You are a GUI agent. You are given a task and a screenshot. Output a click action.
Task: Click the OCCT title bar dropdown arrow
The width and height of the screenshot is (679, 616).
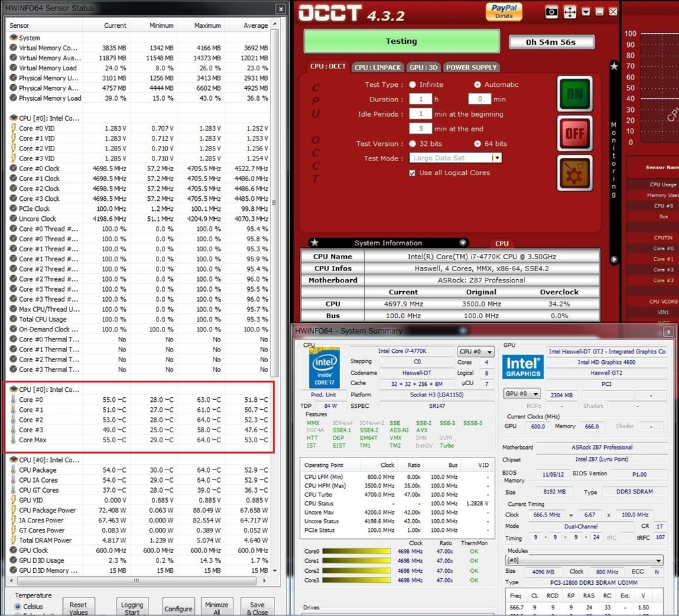pyautogui.click(x=586, y=12)
